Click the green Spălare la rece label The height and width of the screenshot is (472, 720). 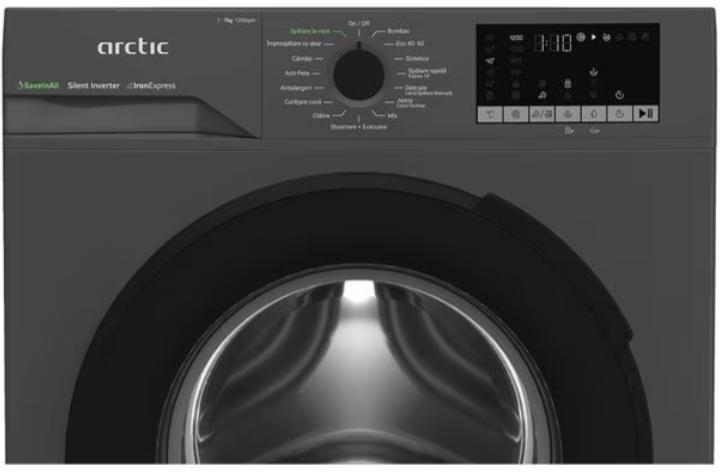[310, 31]
